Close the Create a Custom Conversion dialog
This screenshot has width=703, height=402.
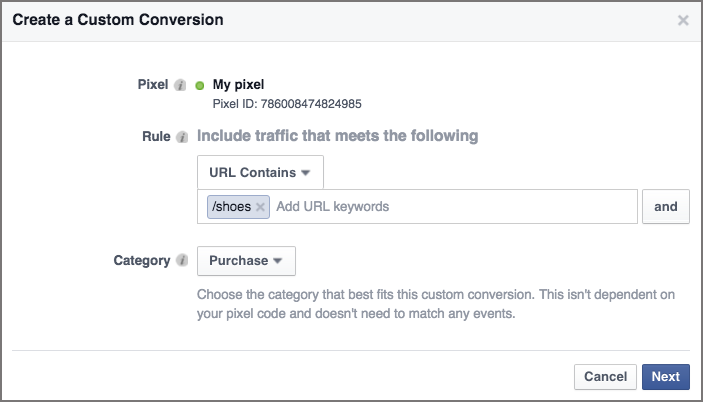(683, 20)
